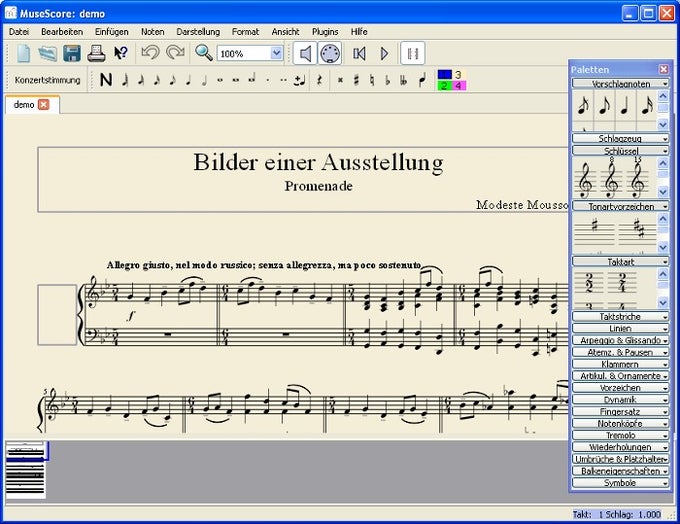Image resolution: width=680 pixels, height=524 pixels.
Task: Select the longa note duration in toolbar
Action: 252,80
